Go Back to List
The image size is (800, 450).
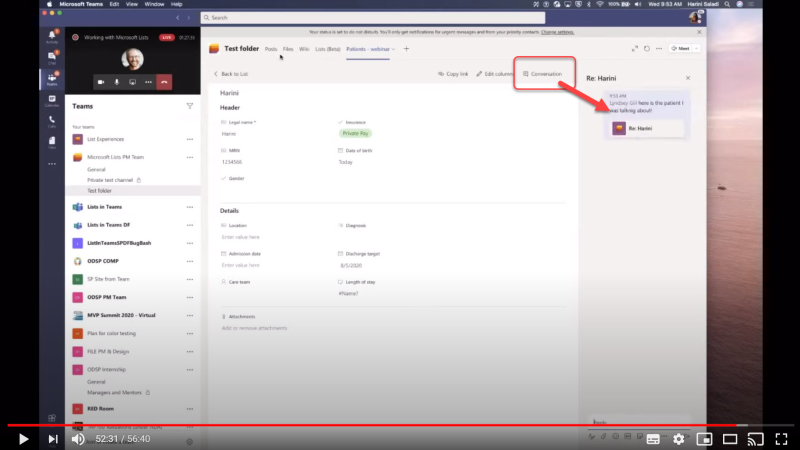point(231,74)
